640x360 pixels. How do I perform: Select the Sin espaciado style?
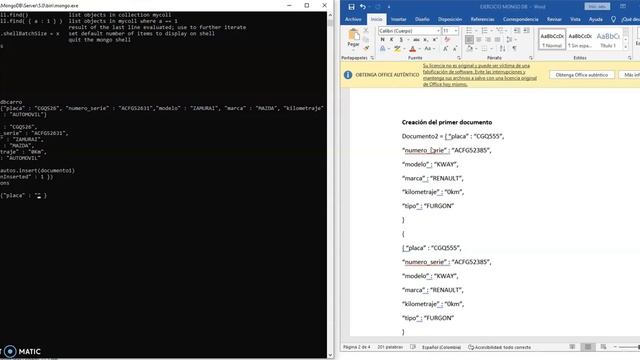(580, 39)
